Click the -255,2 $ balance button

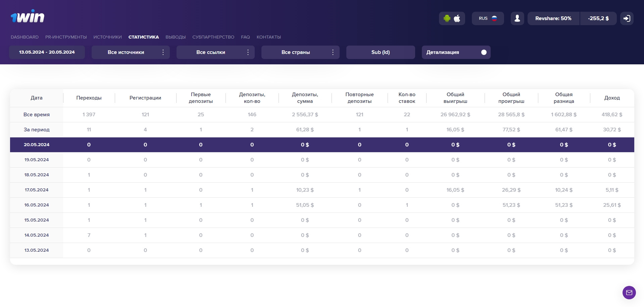tap(598, 18)
